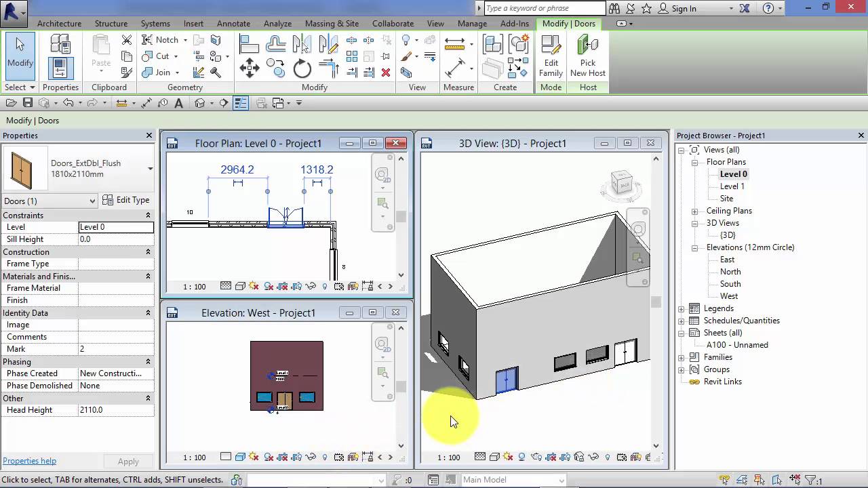The width and height of the screenshot is (868, 488).
Task: Open the Doors (1) filter dropdown
Action: (92, 201)
